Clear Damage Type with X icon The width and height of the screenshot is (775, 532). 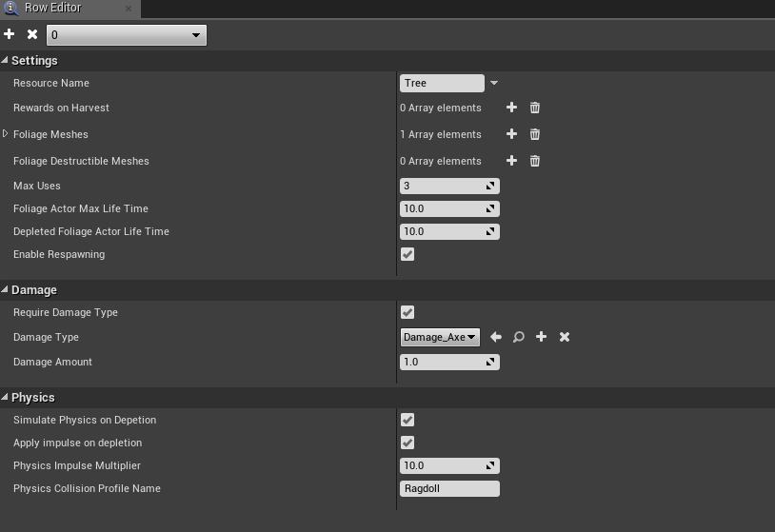click(x=565, y=337)
